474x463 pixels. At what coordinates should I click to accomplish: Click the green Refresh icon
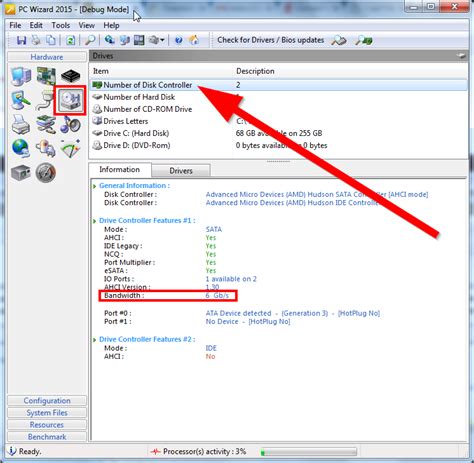[70, 40]
